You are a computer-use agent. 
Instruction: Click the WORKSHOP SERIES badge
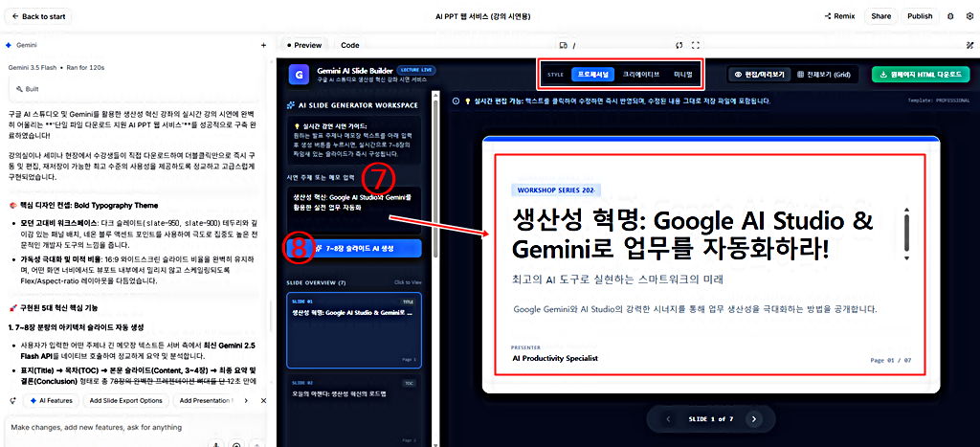click(x=556, y=190)
